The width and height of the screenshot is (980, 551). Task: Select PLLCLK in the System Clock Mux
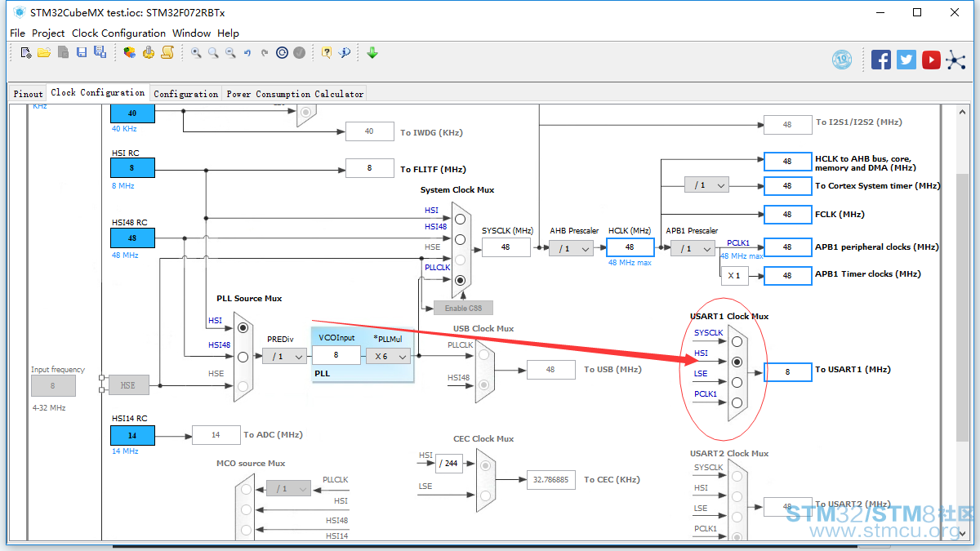coord(460,280)
